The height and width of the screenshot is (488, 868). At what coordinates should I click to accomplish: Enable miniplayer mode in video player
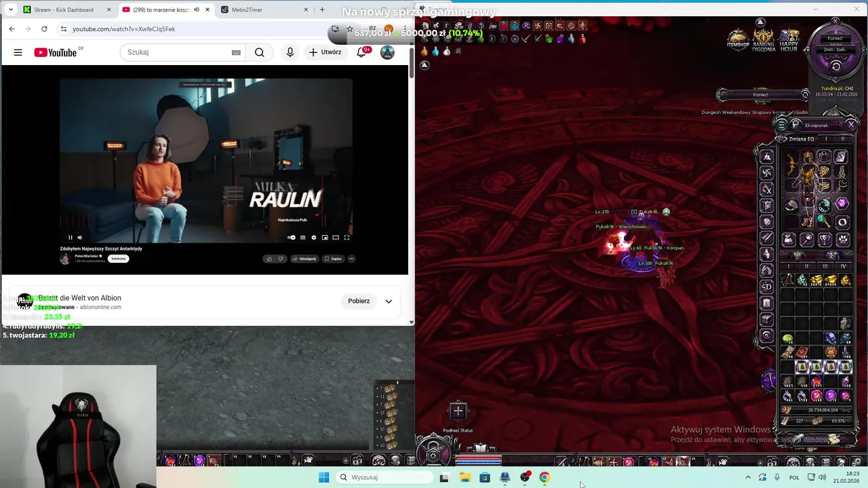tap(325, 237)
